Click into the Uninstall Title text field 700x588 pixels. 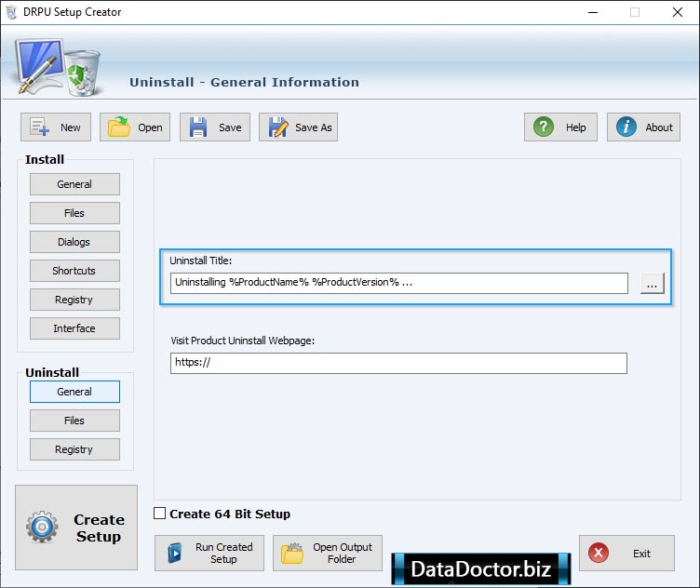point(398,283)
